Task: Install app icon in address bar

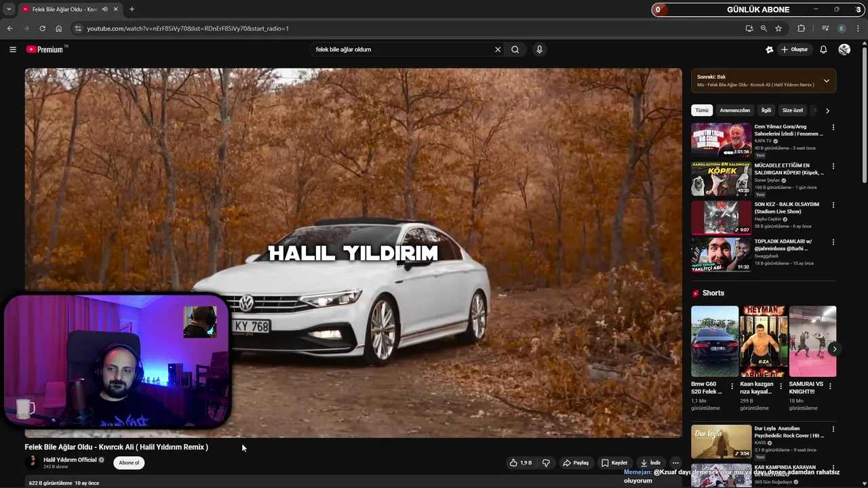Action: point(749,28)
